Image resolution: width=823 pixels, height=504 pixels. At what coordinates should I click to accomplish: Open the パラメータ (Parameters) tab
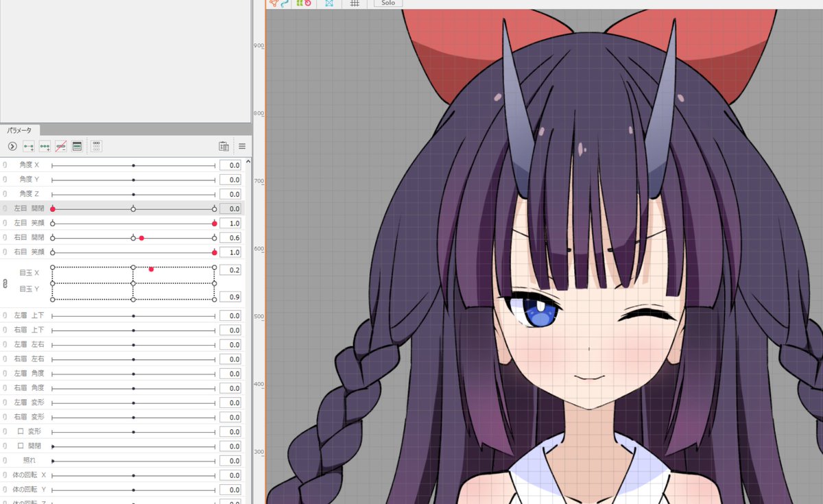pos(19,130)
